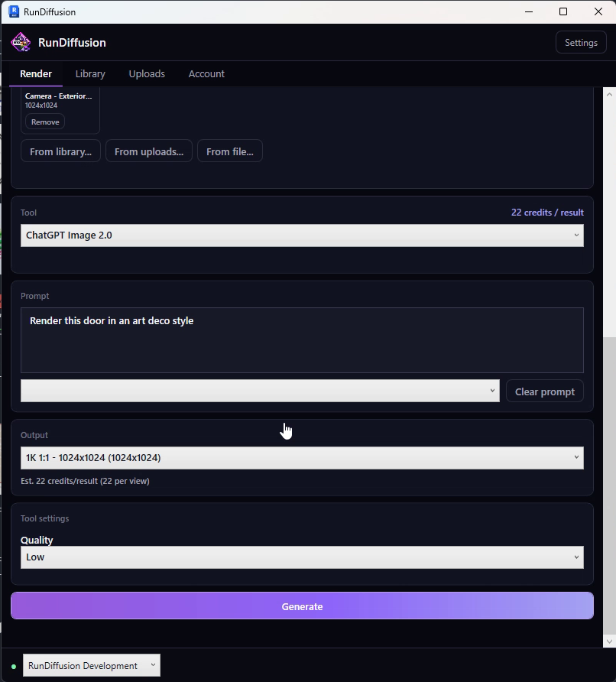Click the Est. 22 credits/result estimate text
The width and height of the screenshot is (616, 682).
click(x=85, y=481)
